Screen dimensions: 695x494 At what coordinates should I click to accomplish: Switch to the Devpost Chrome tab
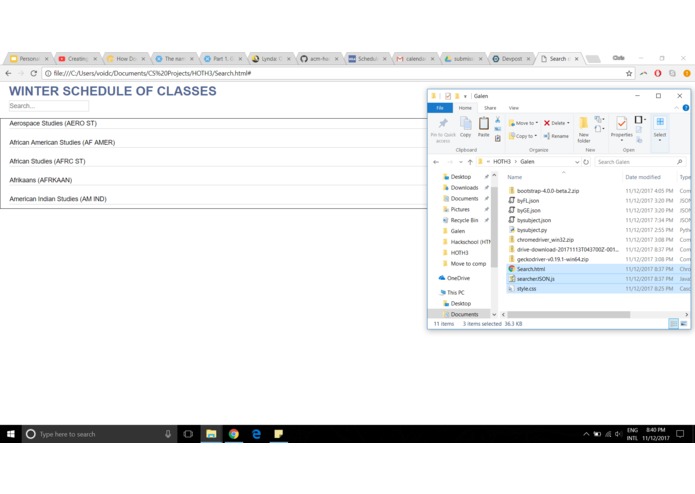coord(512,58)
